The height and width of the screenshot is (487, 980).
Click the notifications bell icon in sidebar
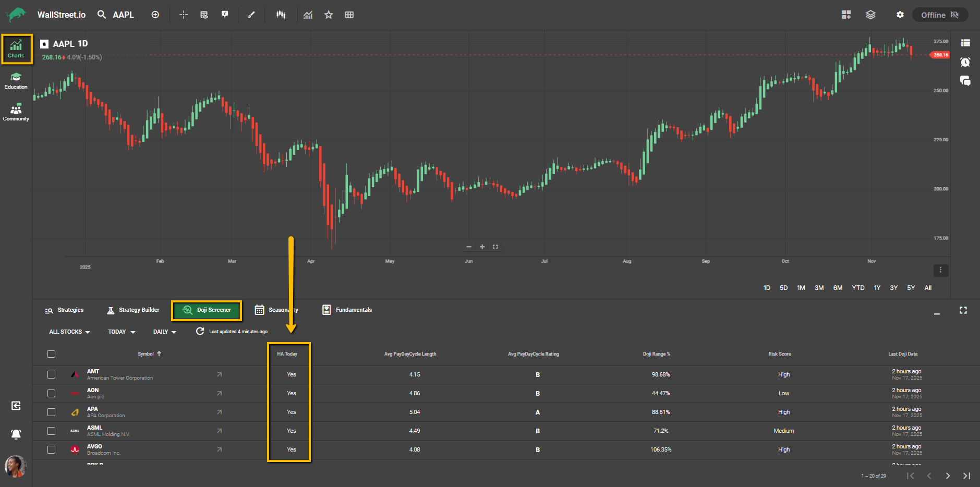(16, 434)
